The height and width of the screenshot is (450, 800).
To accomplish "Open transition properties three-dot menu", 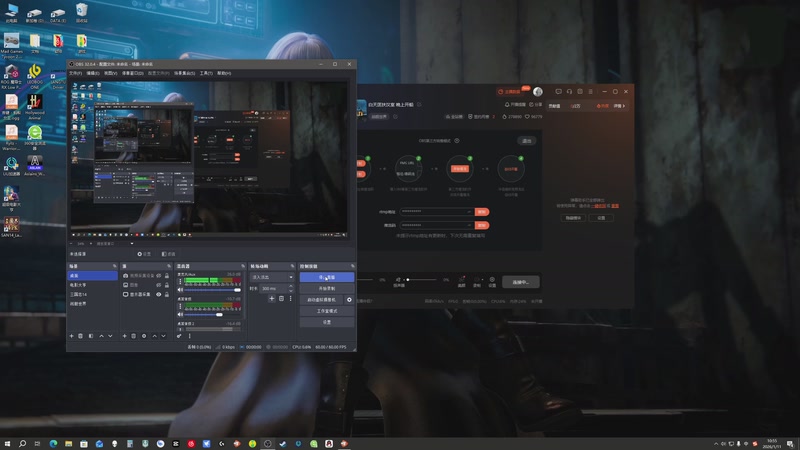I will pos(291,298).
